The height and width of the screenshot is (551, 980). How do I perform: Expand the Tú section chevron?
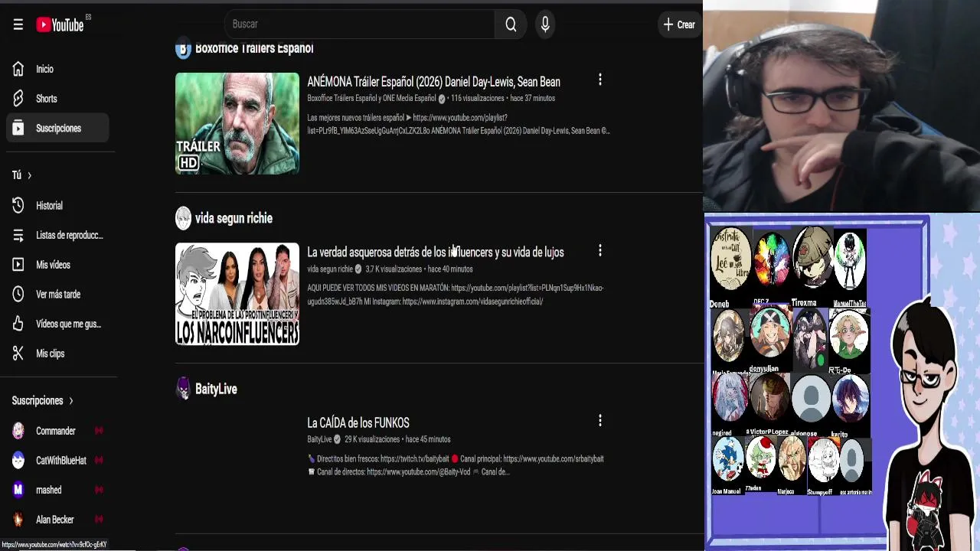29,175
